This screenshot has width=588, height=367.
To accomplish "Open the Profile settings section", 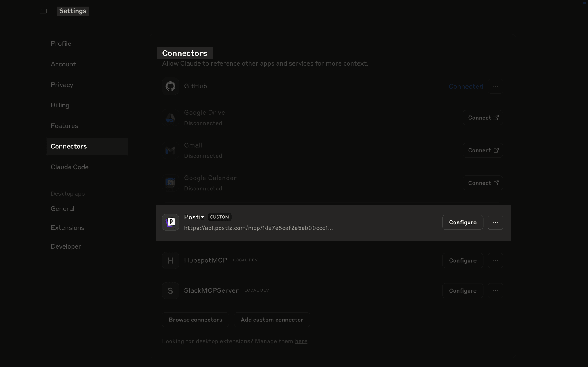I will (x=61, y=43).
